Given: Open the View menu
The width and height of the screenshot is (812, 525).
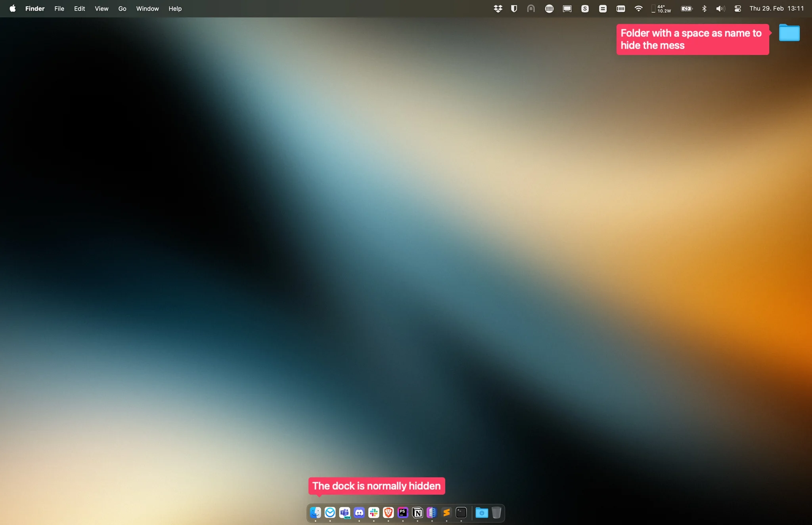Looking at the screenshot, I should pos(101,9).
